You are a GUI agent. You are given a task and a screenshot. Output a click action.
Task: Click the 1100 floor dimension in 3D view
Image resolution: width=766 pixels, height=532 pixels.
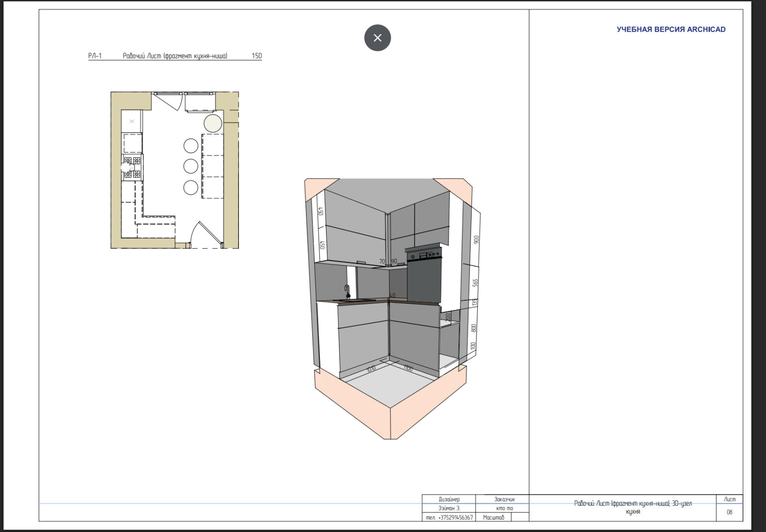(408, 368)
